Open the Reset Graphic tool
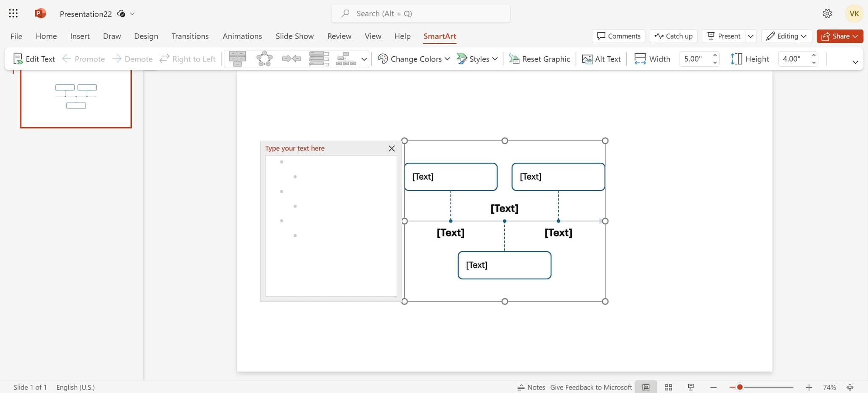868x393 pixels. (539, 59)
